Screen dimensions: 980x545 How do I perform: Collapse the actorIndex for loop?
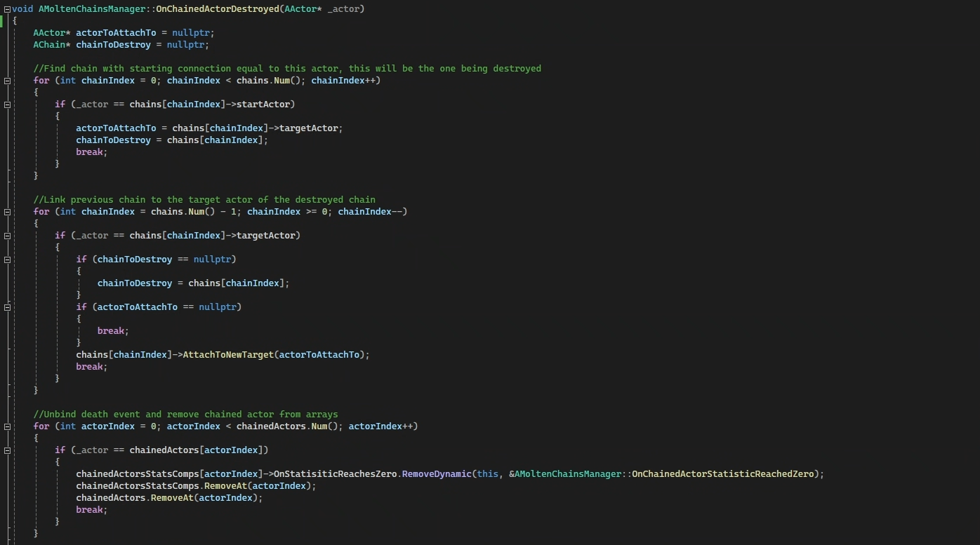pos(7,426)
